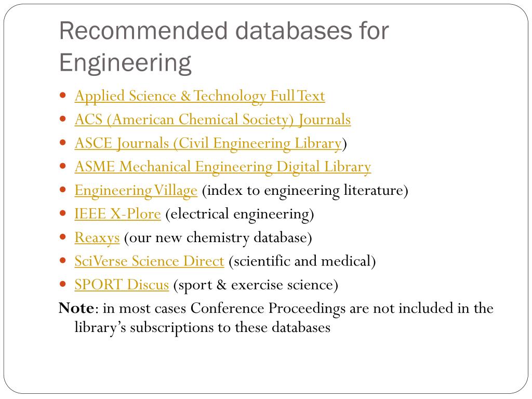This screenshot has width=532, height=399.
Task: Select the "(sport & exercise science)" text
Action: [256, 285]
